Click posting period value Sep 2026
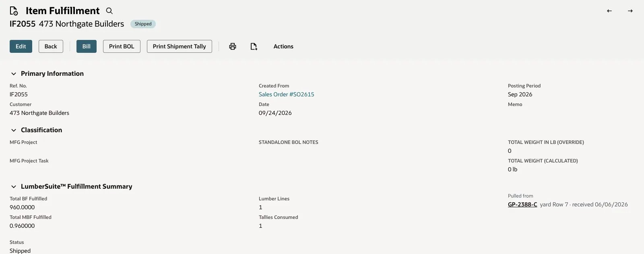644x254 pixels. 520,94
